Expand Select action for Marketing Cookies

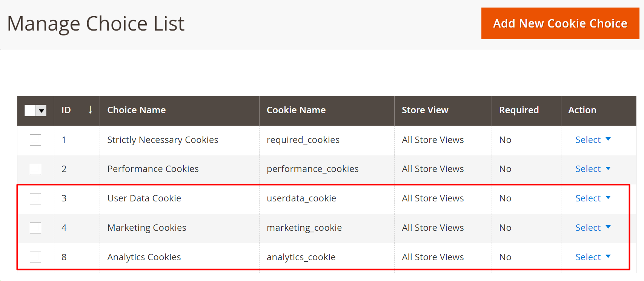click(x=592, y=228)
